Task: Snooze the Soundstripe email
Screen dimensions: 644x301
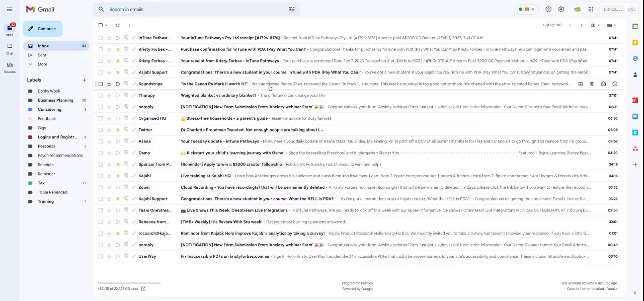Action: 614,84
